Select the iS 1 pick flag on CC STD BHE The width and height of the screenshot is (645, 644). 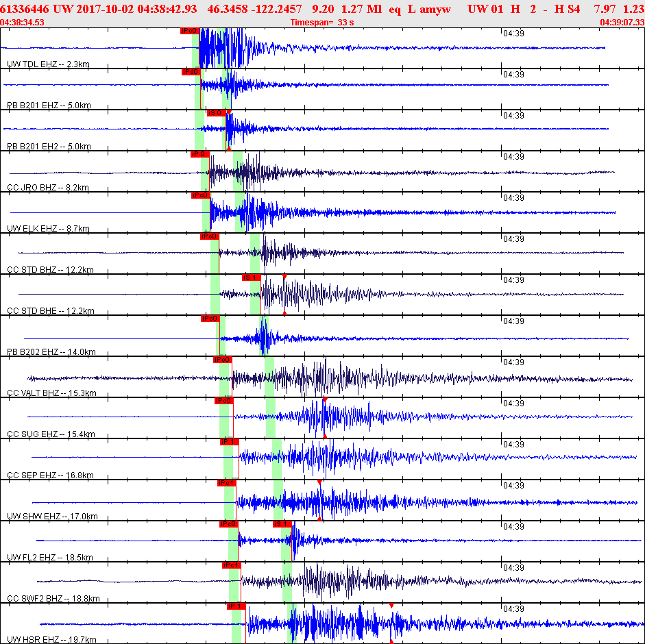(x=252, y=277)
